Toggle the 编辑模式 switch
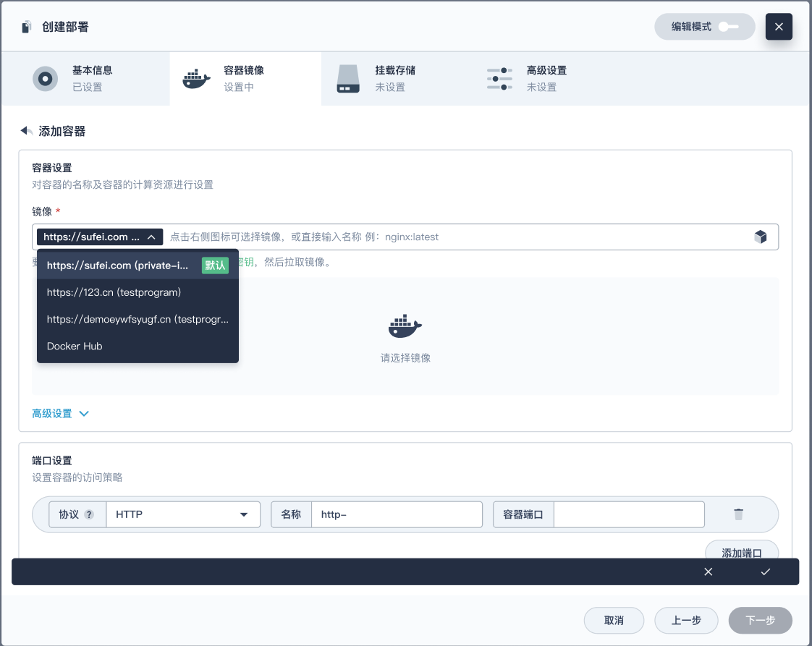812x646 pixels. pyautogui.click(x=728, y=26)
